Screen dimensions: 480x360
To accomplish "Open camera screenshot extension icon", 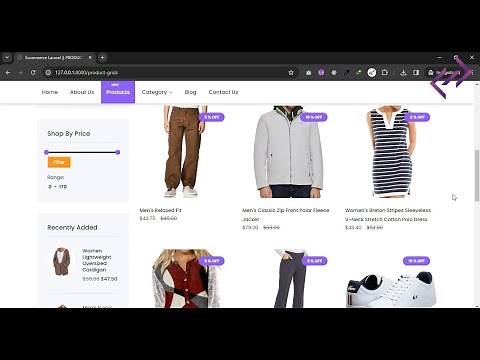I will point(308,72).
